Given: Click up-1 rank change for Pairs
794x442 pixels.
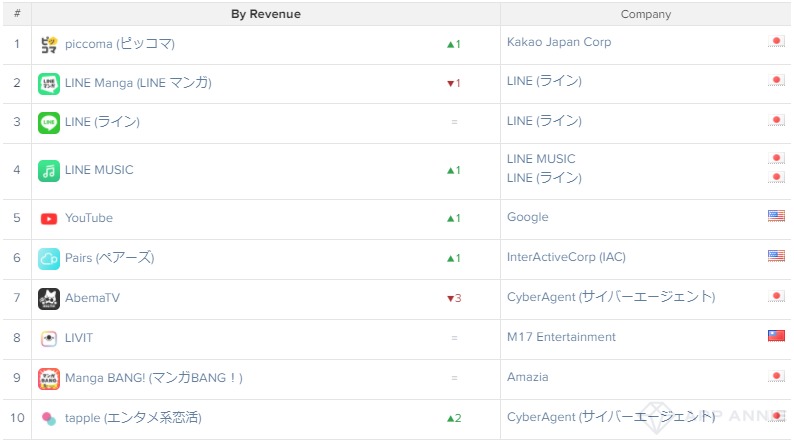Looking at the screenshot, I should click(x=454, y=259).
